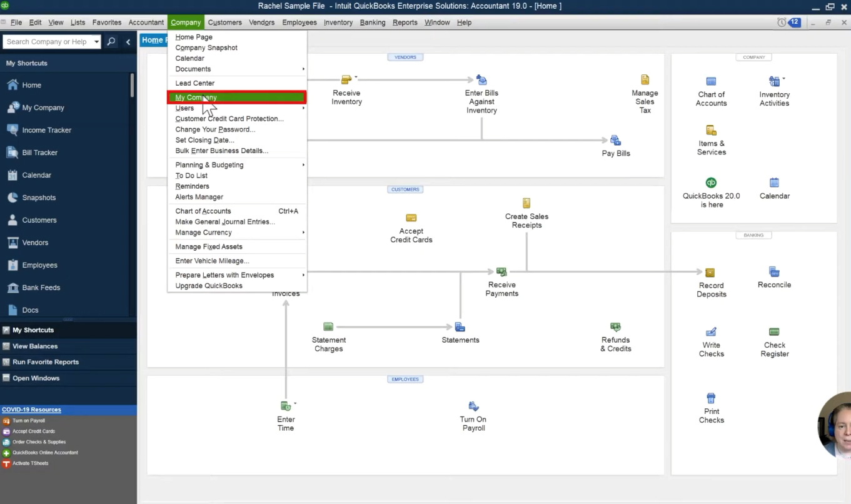
Task: Open the Banking menu
Action: [x=373, y=23]
